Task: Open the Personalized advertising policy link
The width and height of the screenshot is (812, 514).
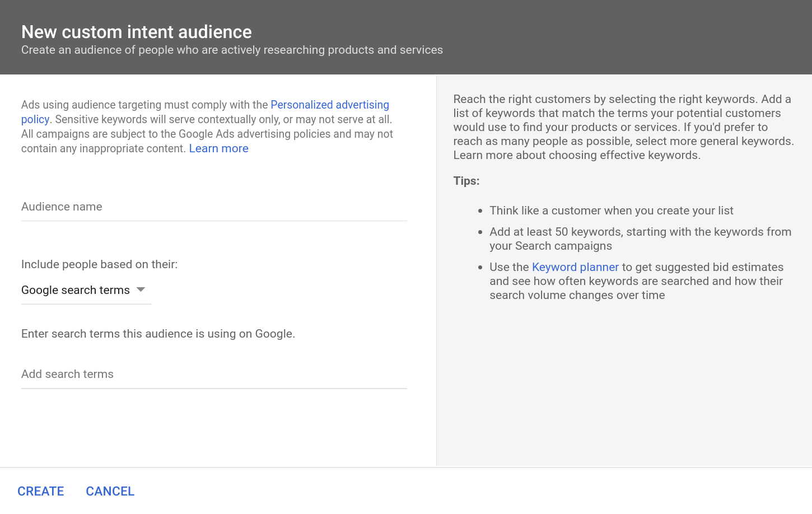Action: tap(330, 105)
